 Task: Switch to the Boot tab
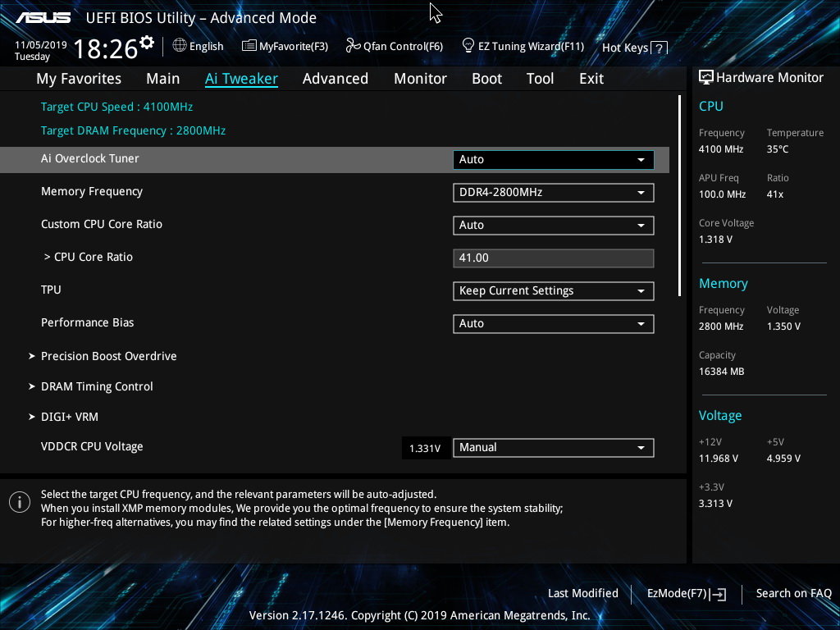[486, 79]
